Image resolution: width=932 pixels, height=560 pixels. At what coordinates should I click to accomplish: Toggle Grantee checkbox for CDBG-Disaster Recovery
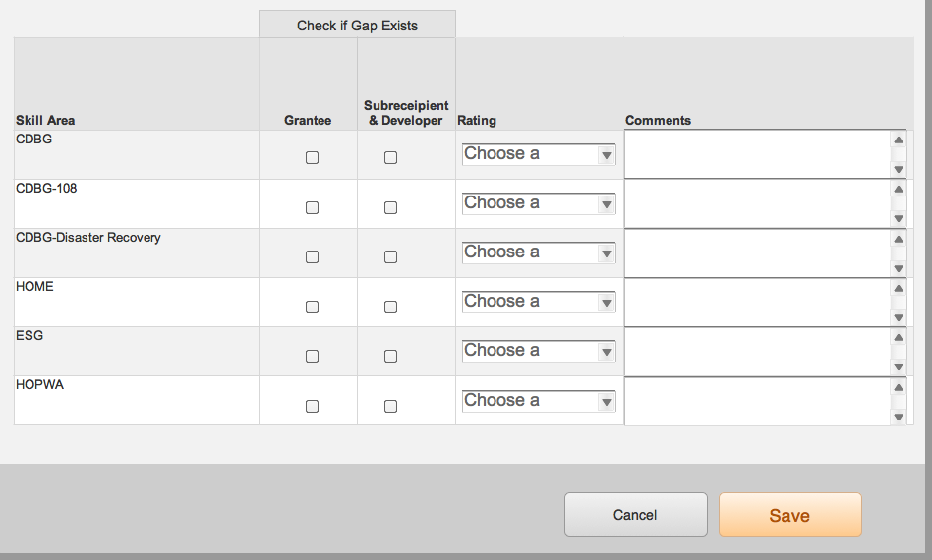click(312, 256)
